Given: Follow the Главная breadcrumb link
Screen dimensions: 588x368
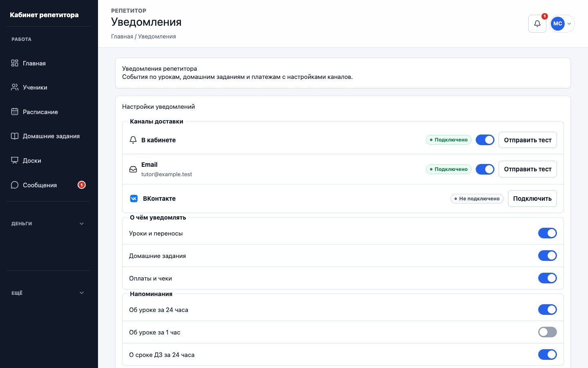Looking at the screenshot, I should point(122,36).
